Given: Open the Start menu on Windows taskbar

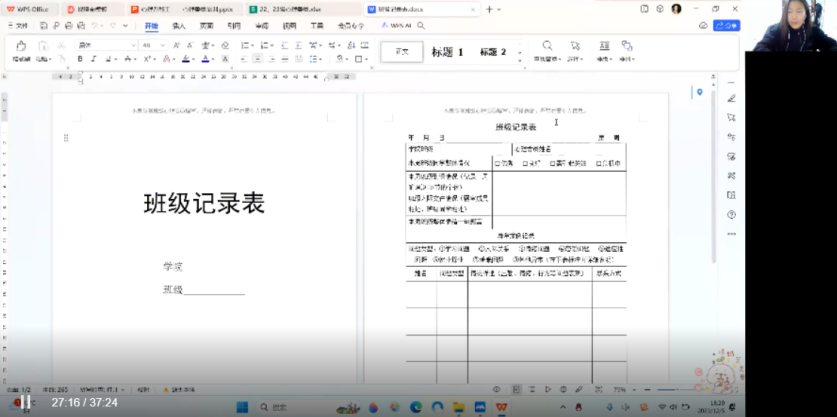Looking at the screenshot, I should (x=240, y=407).
